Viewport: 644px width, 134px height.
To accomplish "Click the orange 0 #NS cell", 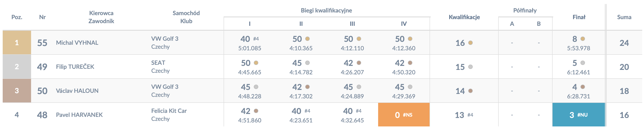I will point(404,115).
